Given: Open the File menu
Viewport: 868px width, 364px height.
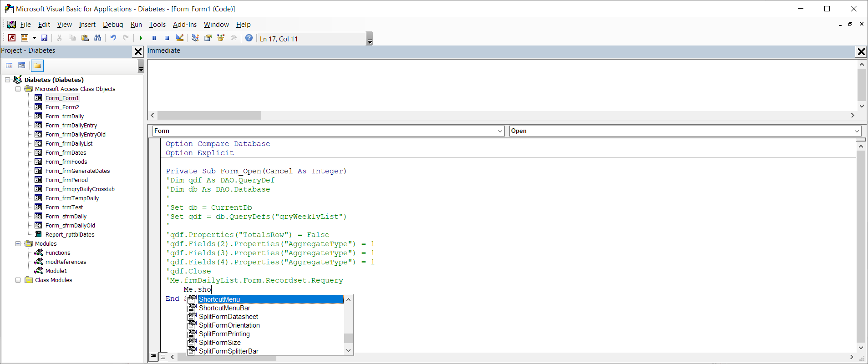Looking at the screenshot, I should click(25, 25).
